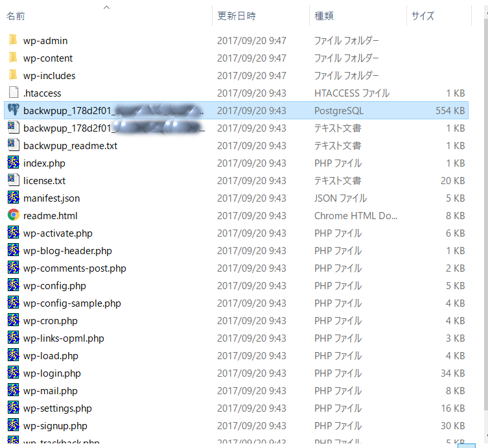Sort files by 名前 column header
The height and width of the screenshot is (448, 488).
[16, 16]
